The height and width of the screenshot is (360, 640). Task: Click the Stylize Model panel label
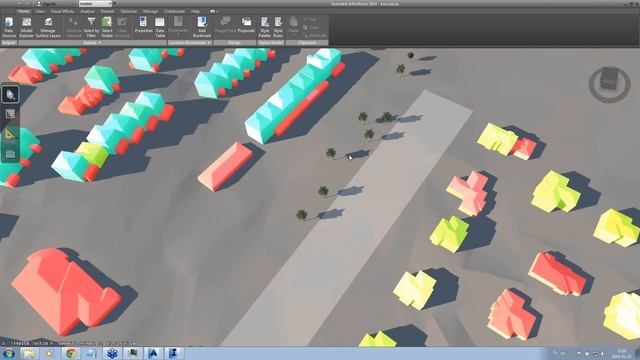tap(271, 42)
